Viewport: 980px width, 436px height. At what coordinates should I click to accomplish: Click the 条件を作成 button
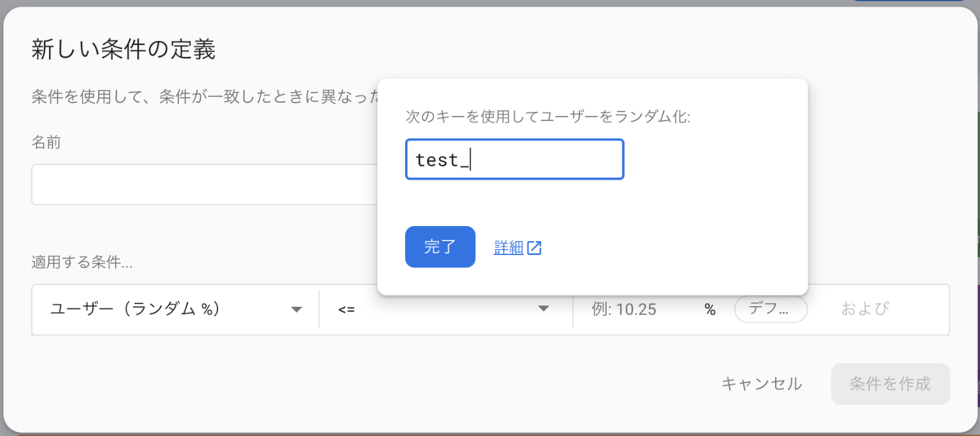890,384
